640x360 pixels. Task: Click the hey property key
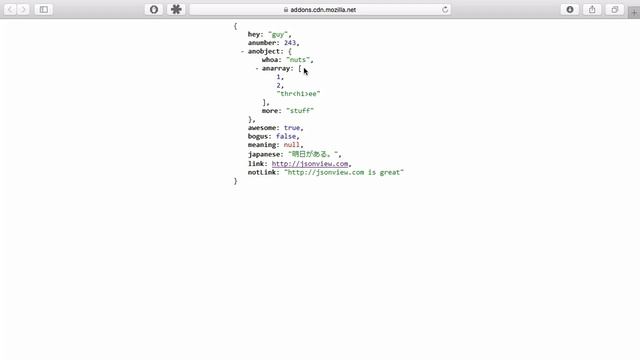pos(254,34)
